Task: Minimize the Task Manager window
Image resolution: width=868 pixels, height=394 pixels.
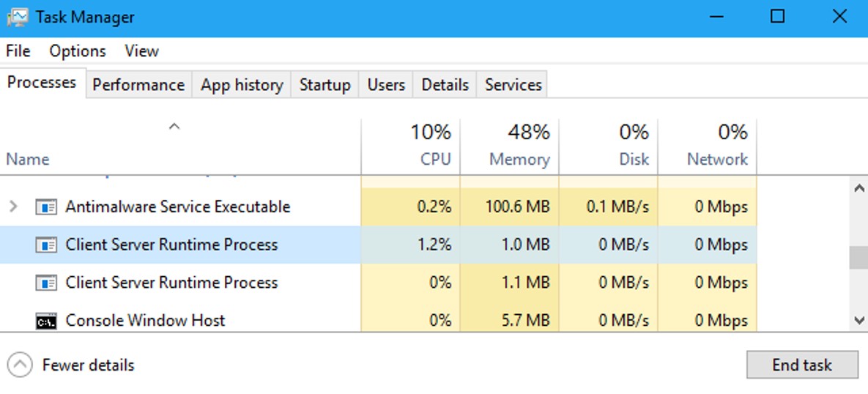Action: 716,17
